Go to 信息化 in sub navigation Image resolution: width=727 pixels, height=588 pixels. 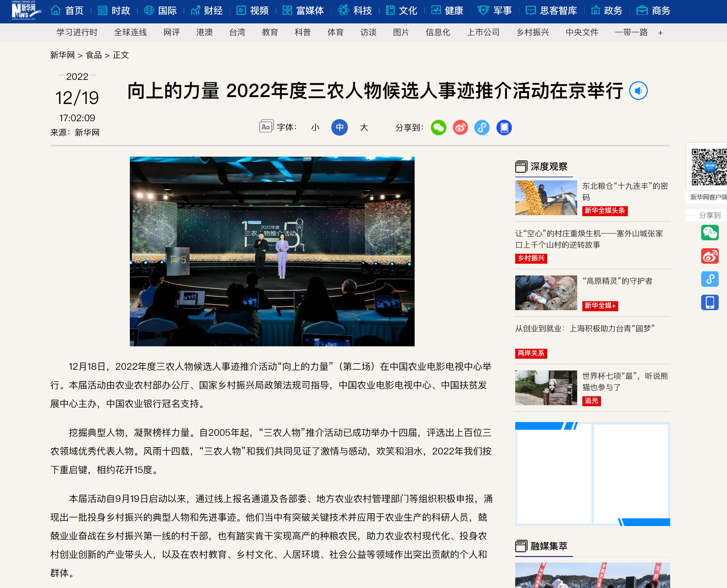[x=438, y=32]
